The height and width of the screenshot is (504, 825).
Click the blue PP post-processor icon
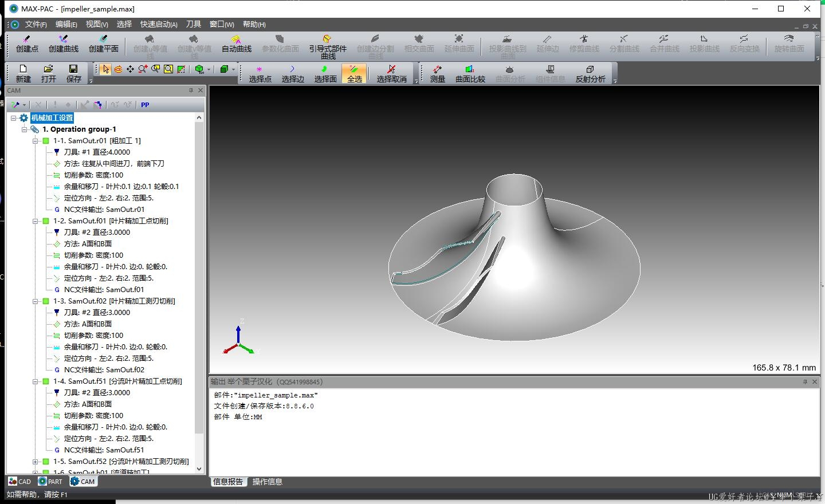coord(145,105)
